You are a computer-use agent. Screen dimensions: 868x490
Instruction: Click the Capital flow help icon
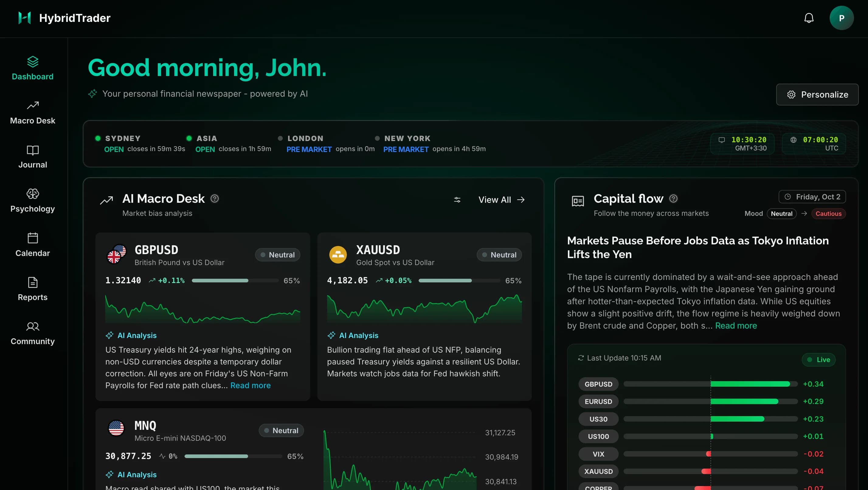point(673,198)
